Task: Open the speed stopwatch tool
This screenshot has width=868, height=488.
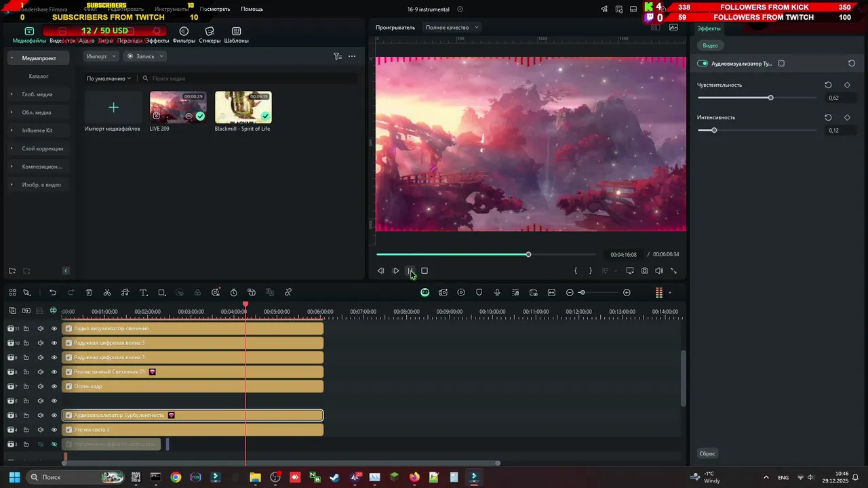Action: pyautogui.click(x=234, y=293)
